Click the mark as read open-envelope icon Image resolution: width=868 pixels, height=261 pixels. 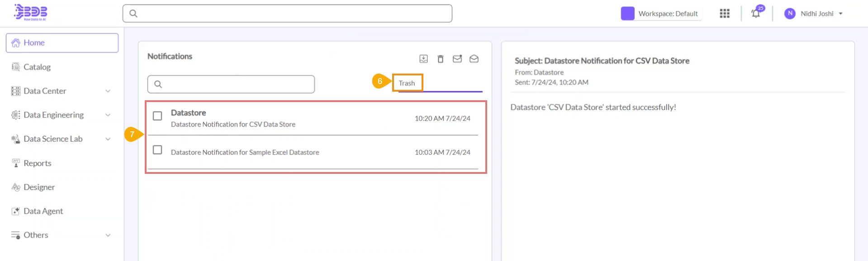click(474, 59)
